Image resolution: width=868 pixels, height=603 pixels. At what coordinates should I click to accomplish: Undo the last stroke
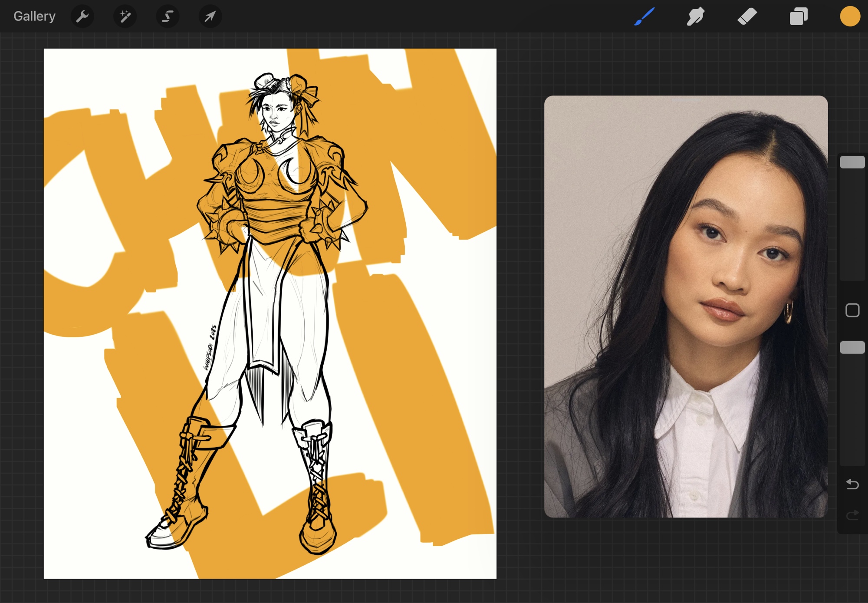[852, 484]
